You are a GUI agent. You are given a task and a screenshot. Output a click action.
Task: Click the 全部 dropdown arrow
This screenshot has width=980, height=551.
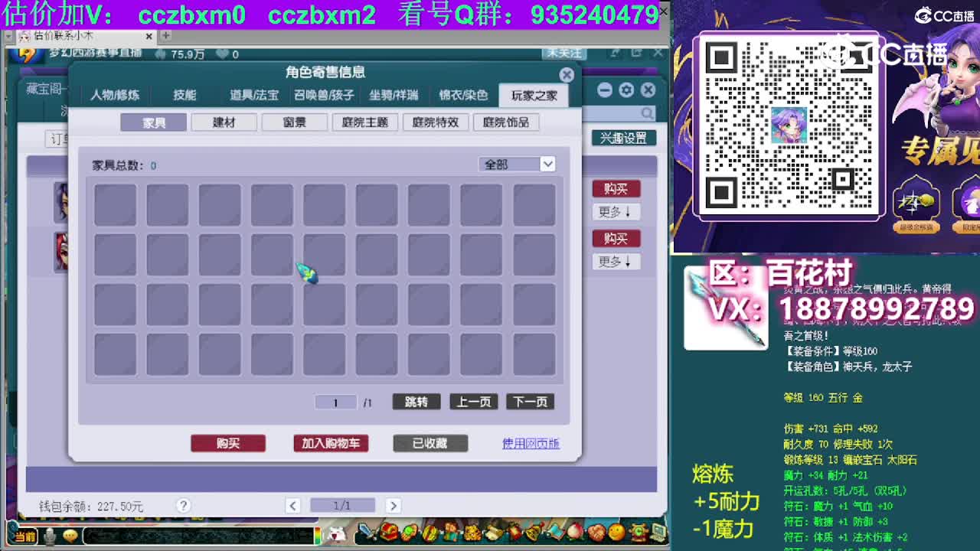tap(547, 165)
